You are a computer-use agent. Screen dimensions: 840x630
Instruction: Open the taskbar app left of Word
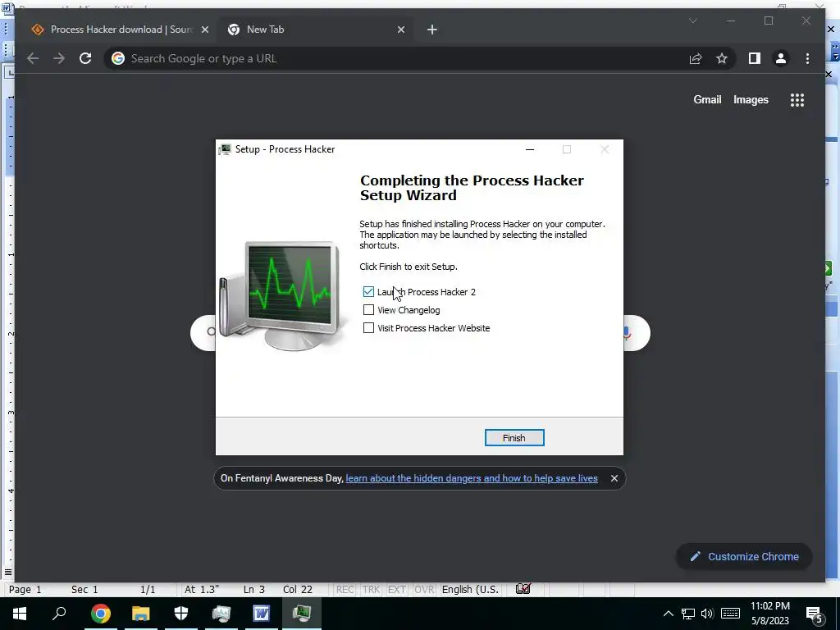click(221, 614)
